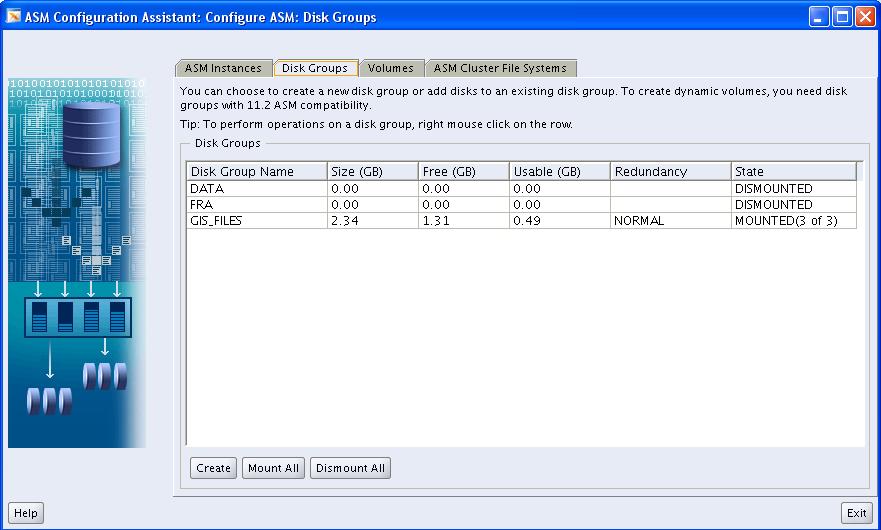Select the DATA disk group row
The height and width of the screenshot is (530, 881).
point(257,189)
